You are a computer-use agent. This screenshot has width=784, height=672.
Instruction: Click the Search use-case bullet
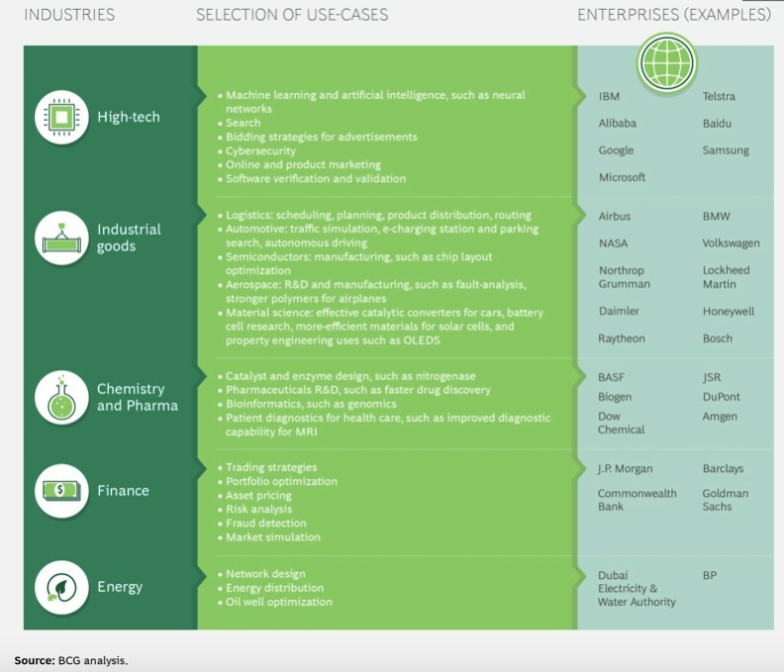[240, 123]
